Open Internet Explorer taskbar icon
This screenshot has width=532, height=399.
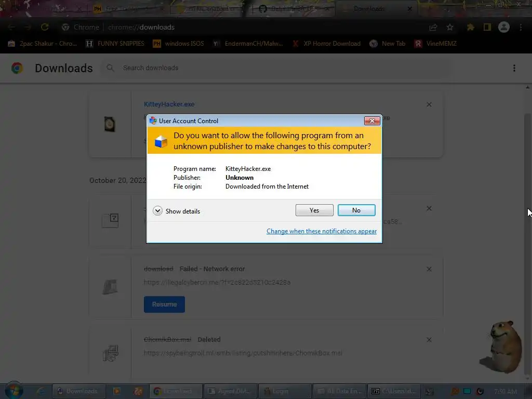point(41,391)
